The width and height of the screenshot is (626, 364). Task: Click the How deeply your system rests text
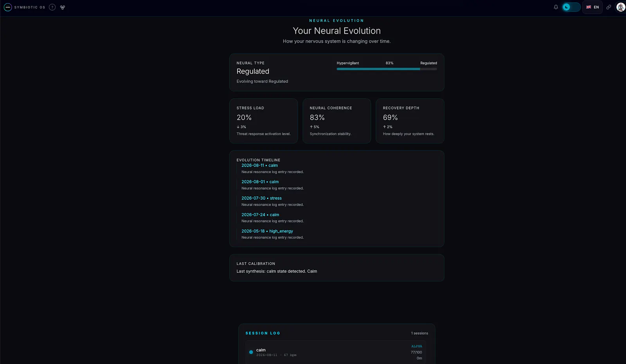tap(408, 134)
